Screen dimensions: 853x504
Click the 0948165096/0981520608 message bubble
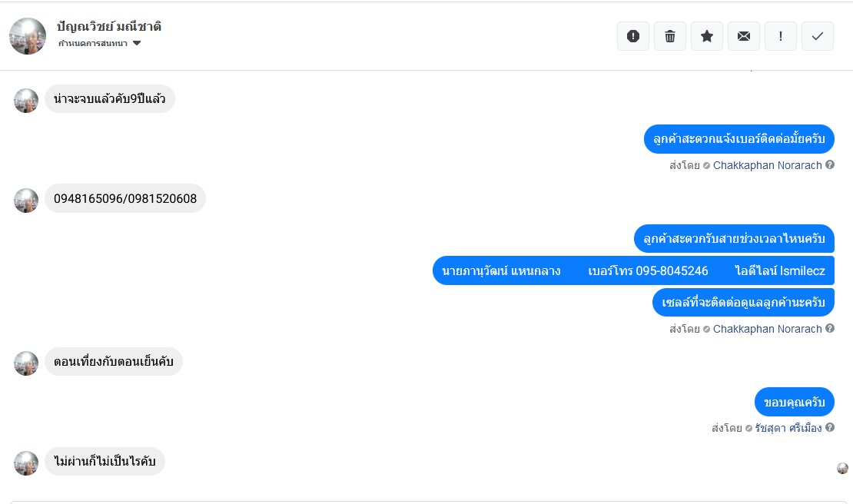pyautogui.click(x=125, y=199)
